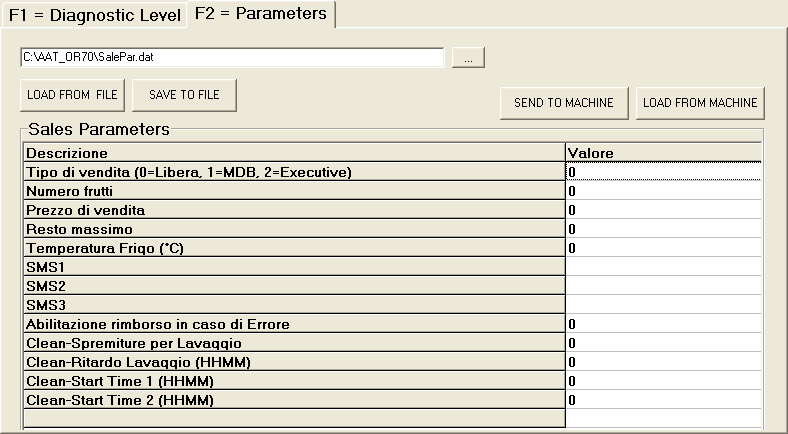Viewport: 788px width, 434px height.
Task: Select the Resto massimo value cell
Action: [x=663, y=229]
